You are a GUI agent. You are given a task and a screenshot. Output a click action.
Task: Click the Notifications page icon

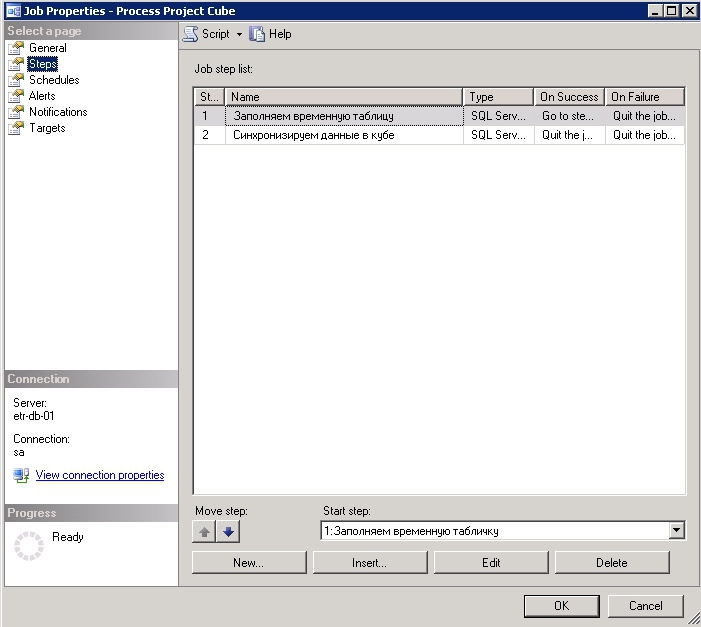[16, 112]
